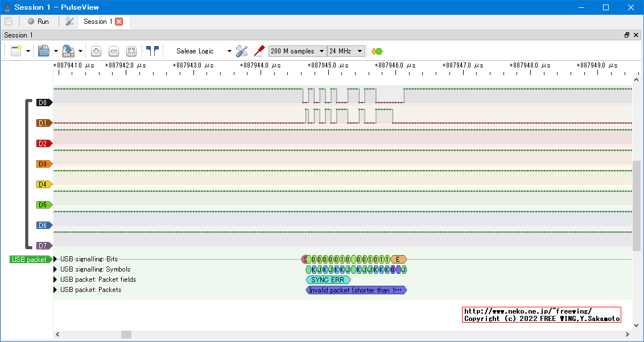Select the D0 channel label
644x342 pixels.
tap(43, 103)
